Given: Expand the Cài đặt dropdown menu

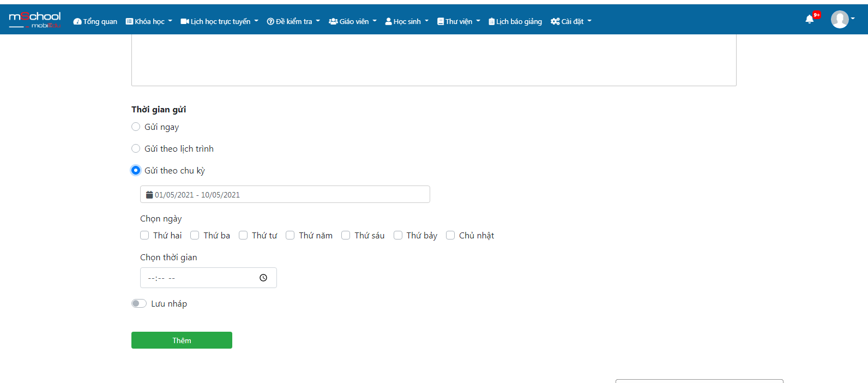Looking at the screenshot, I should point(571,21).
